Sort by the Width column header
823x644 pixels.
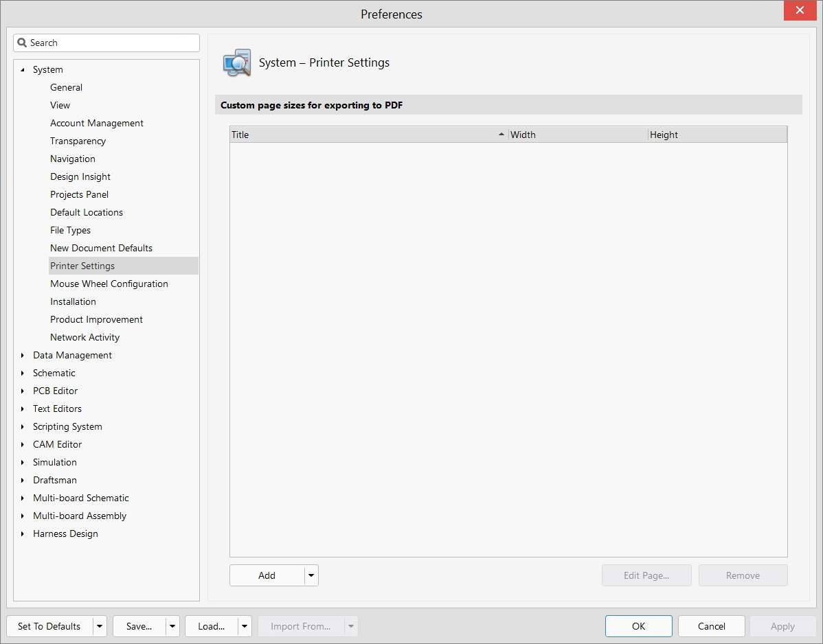578,135
